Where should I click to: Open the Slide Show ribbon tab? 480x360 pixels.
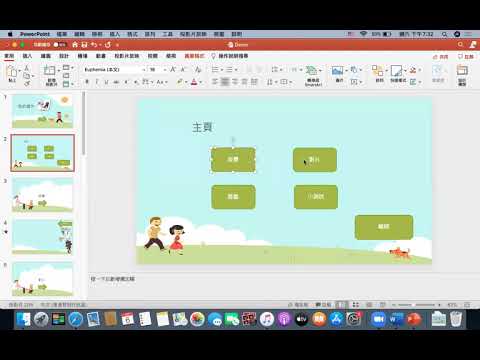126,56
